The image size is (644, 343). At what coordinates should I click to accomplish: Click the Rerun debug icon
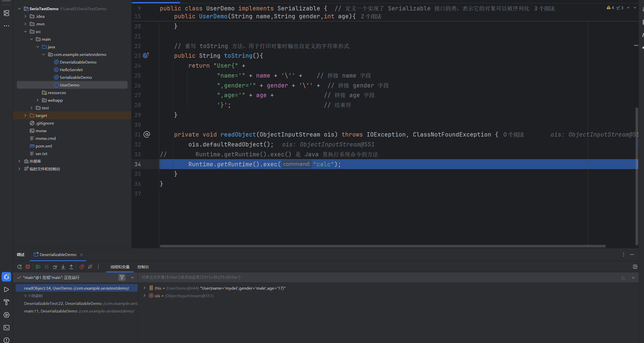pos(19,267)
